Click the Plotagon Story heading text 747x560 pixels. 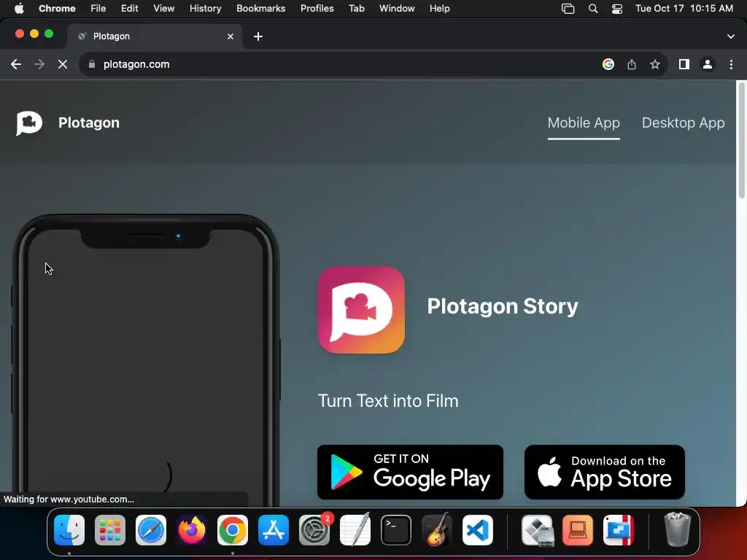[x=503, y=306]
